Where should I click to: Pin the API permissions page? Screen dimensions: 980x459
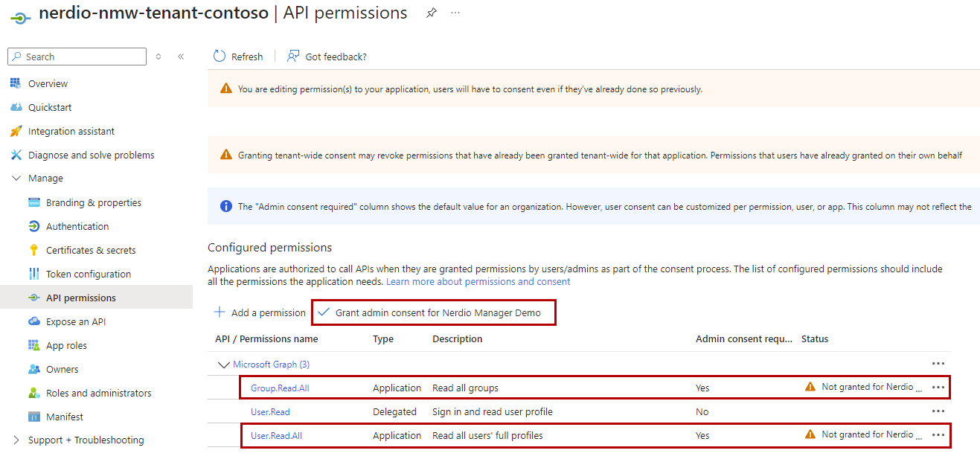pyautogui.click(x=431, y=13)
